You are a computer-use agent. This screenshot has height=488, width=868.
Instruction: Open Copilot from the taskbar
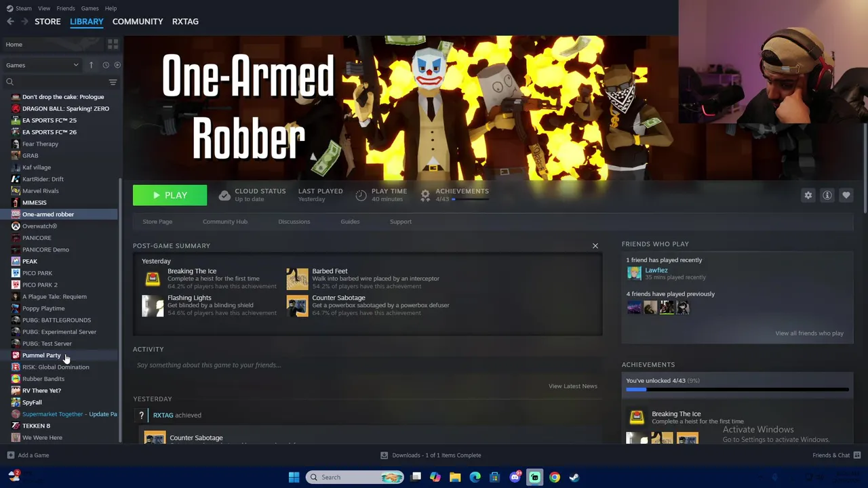(x=435, y=477)
